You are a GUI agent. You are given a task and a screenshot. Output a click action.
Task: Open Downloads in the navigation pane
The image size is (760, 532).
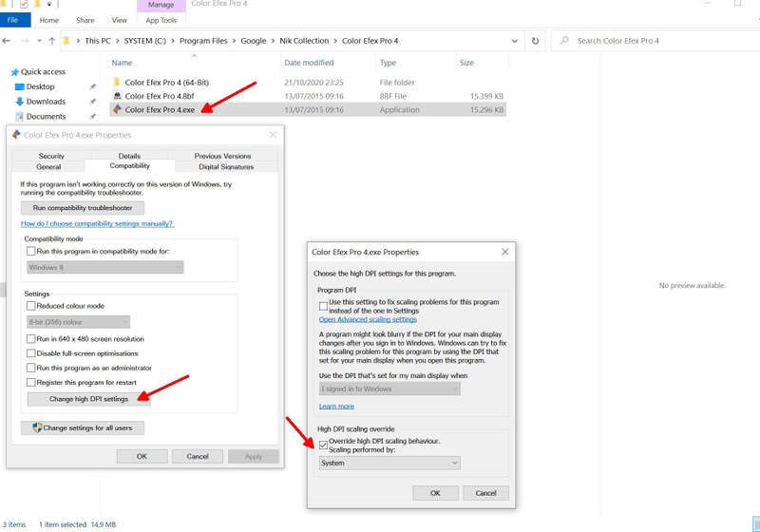point(46,102)
